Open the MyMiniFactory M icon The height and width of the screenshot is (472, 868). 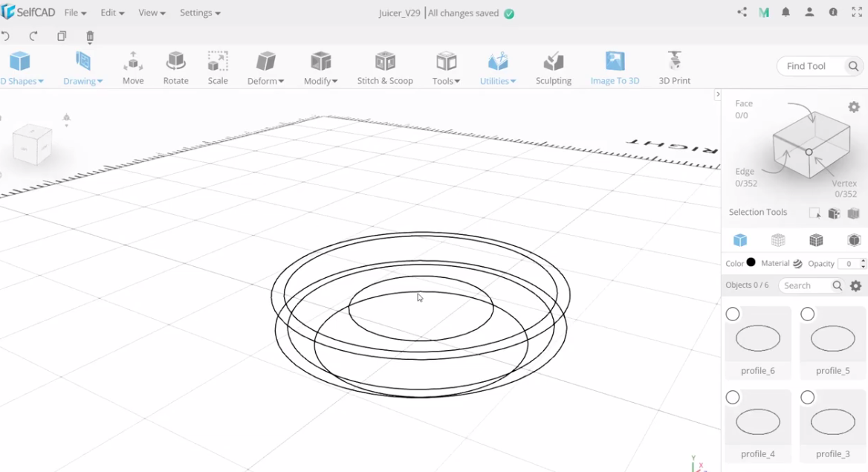tap(764, 13)
